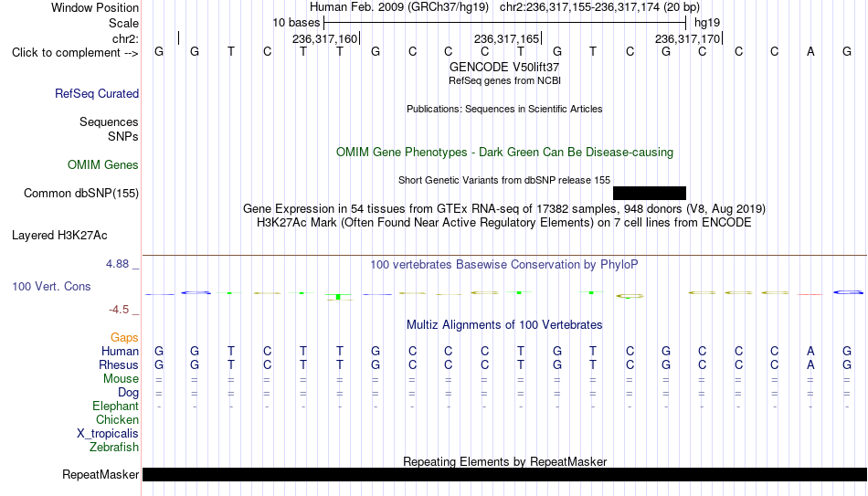
Task: Select the Human species label
Action: click(x=120, y=352)
